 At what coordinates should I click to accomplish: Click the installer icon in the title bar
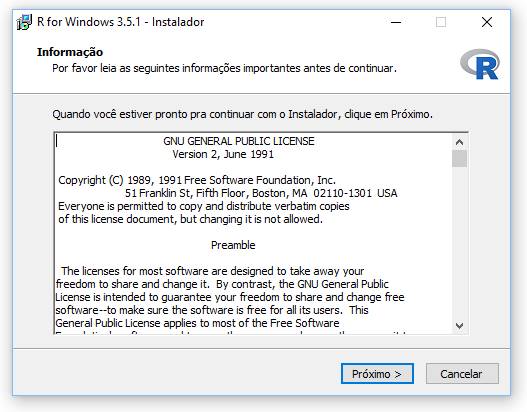(x=24, y=22)
